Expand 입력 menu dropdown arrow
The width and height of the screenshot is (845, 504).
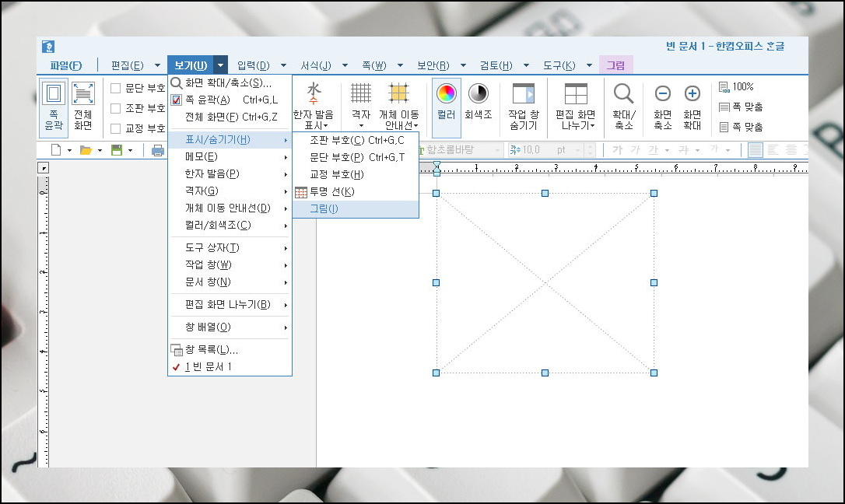[x=283, y=65]
